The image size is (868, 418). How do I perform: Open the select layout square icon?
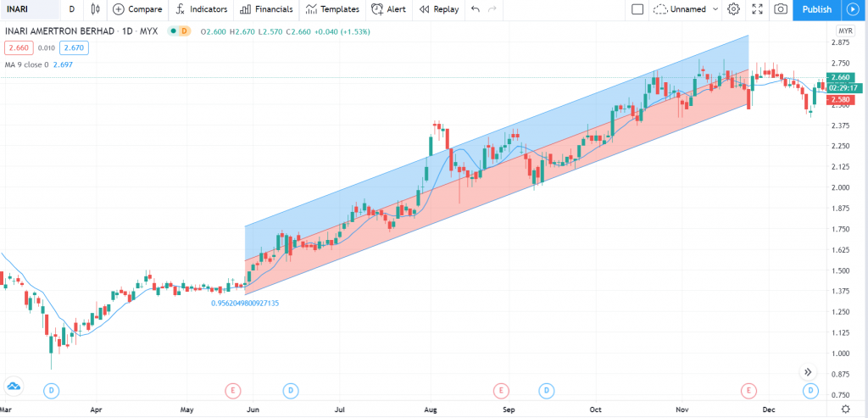637,9
